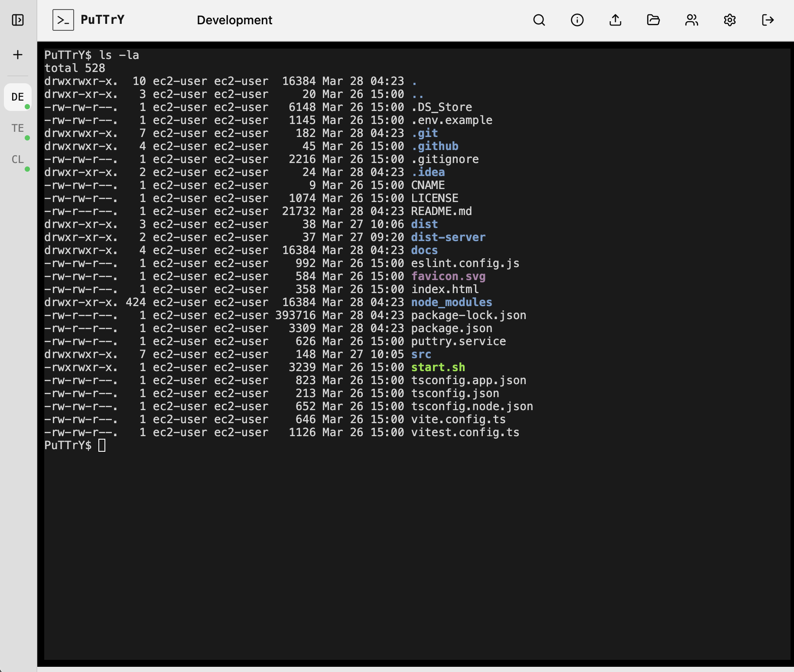Open settings gear icon
The height and width of the screenshot is (672, 794).
click(x=730, y=20)
